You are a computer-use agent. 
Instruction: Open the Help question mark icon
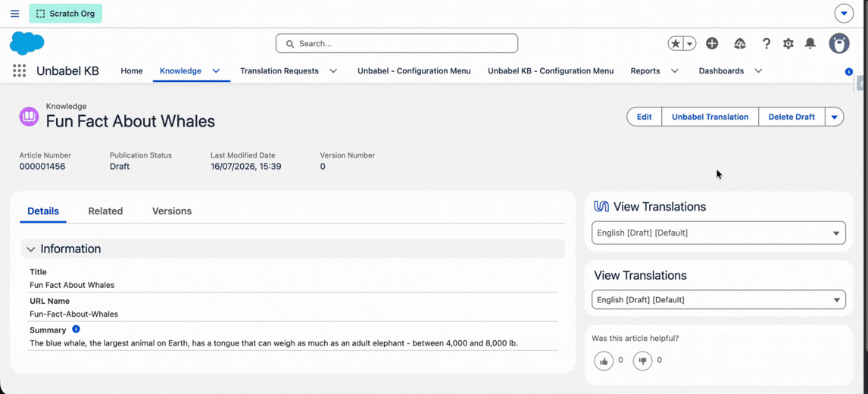click(767, 43)
